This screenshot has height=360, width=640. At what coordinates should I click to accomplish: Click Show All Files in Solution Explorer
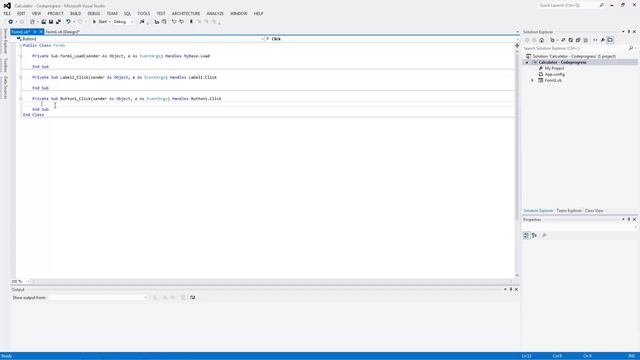click(586, 40)
